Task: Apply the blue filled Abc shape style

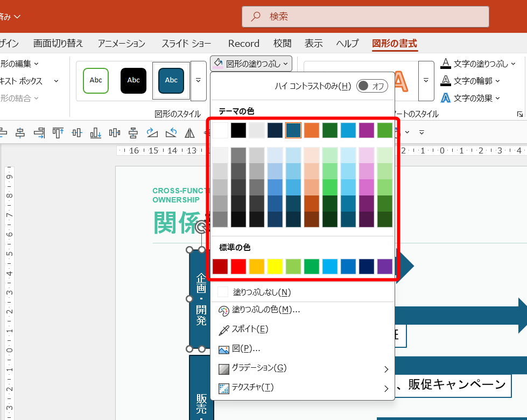Action: 171,81
